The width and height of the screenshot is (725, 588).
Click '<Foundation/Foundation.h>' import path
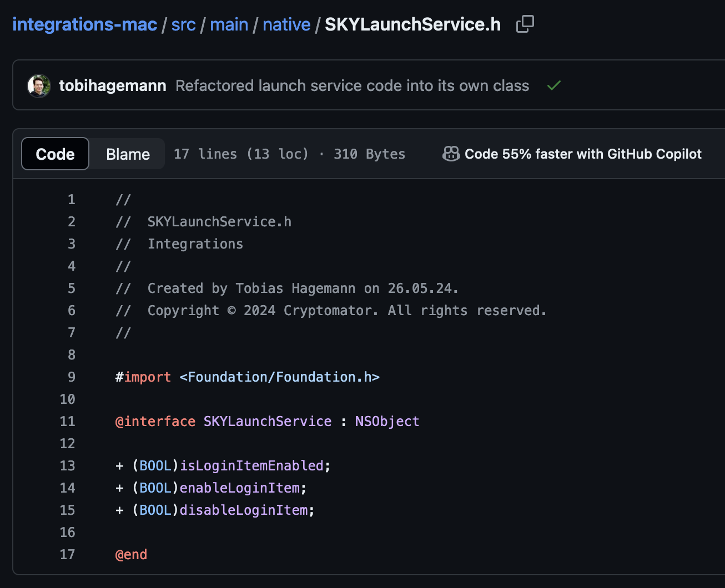click(279, 377)
